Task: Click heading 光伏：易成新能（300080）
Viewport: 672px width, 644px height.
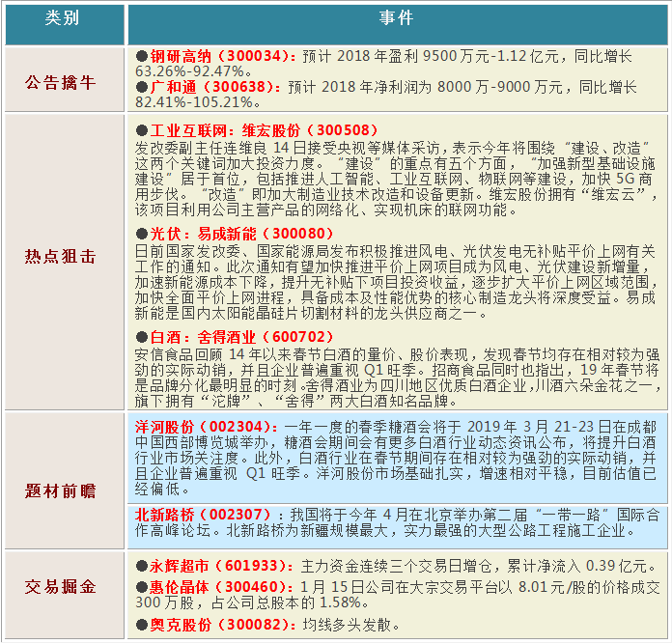Action: pyautogui.click(x=241, y=234)
